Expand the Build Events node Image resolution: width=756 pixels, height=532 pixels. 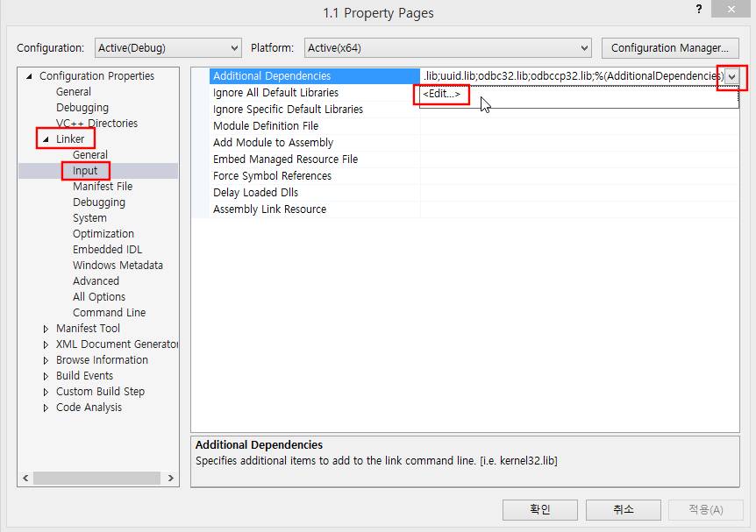46,376
